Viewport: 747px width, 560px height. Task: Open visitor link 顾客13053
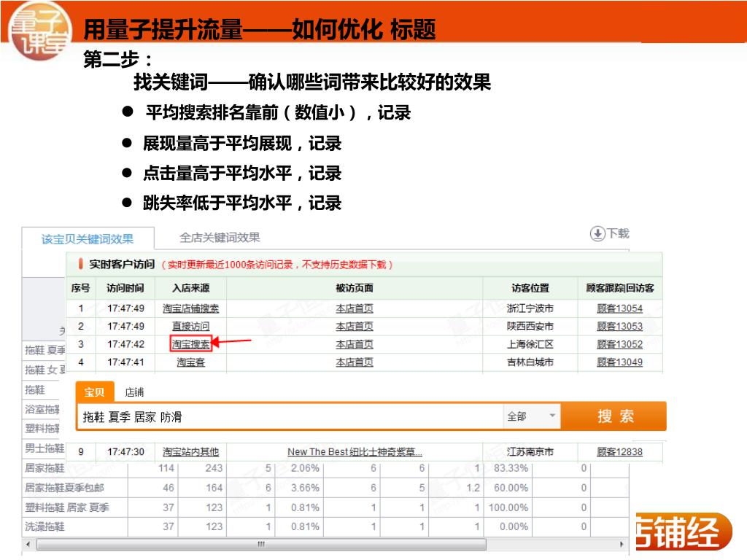pyautogui.click(x=619, y=326)
